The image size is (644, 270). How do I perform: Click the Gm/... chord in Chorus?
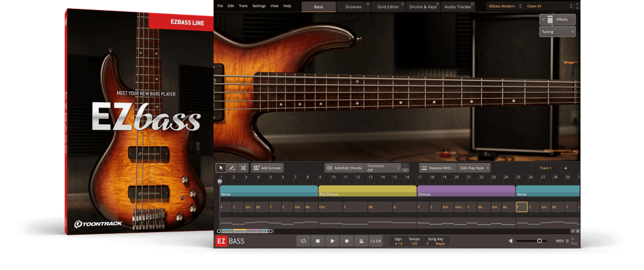(460, 207)
